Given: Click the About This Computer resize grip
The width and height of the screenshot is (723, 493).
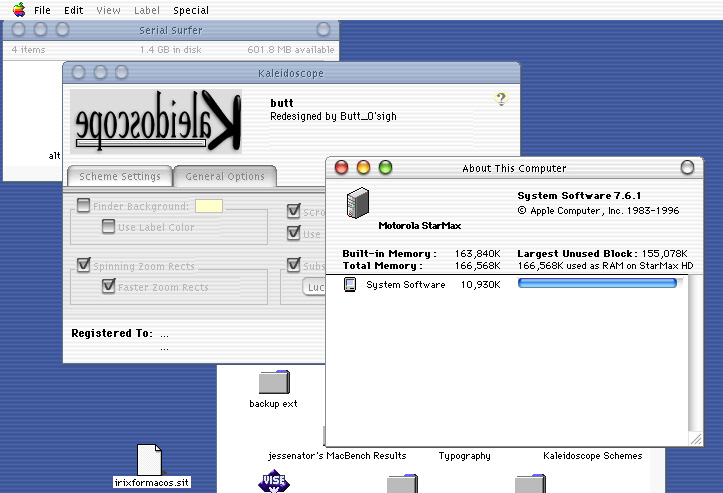Looking at the screenshot, I should (695, 438).
